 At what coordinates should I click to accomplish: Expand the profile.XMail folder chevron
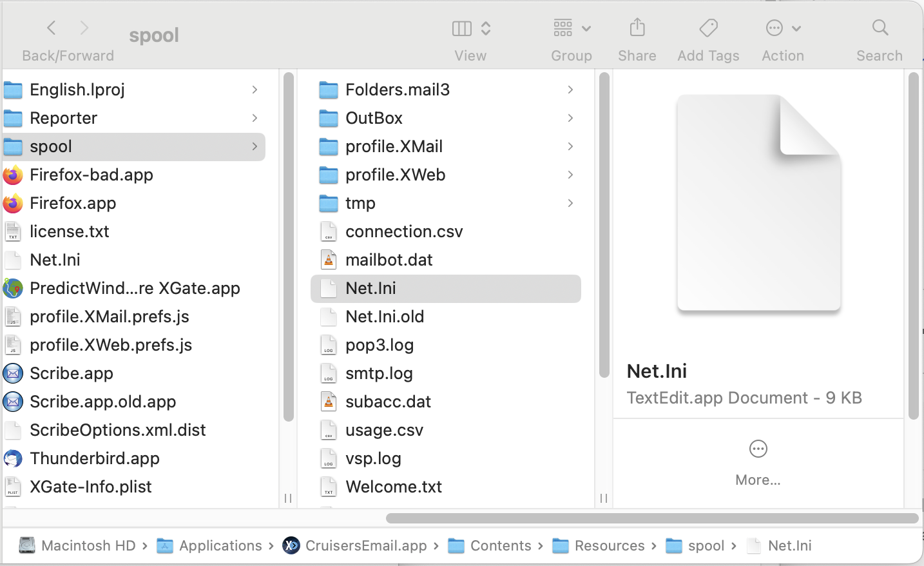pos(571,146)
